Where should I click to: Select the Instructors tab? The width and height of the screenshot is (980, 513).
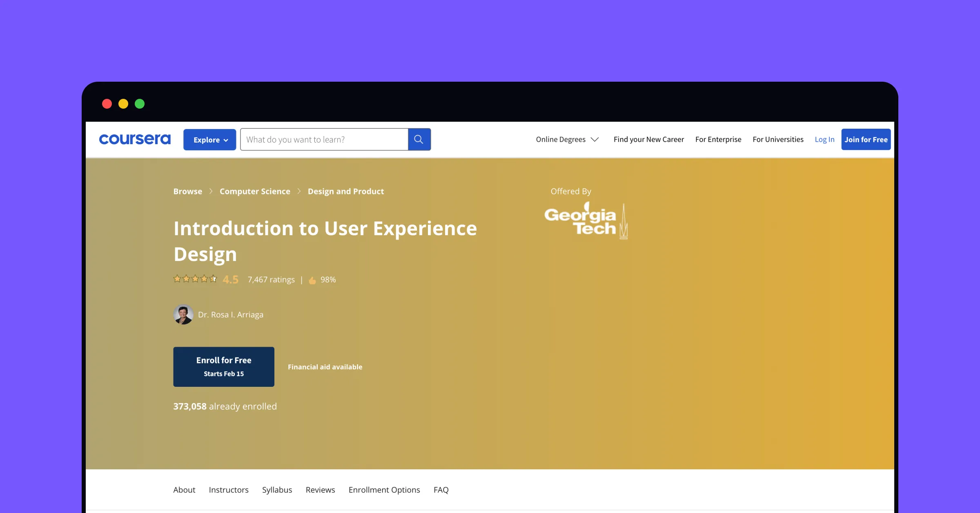[x=229, y=490]
